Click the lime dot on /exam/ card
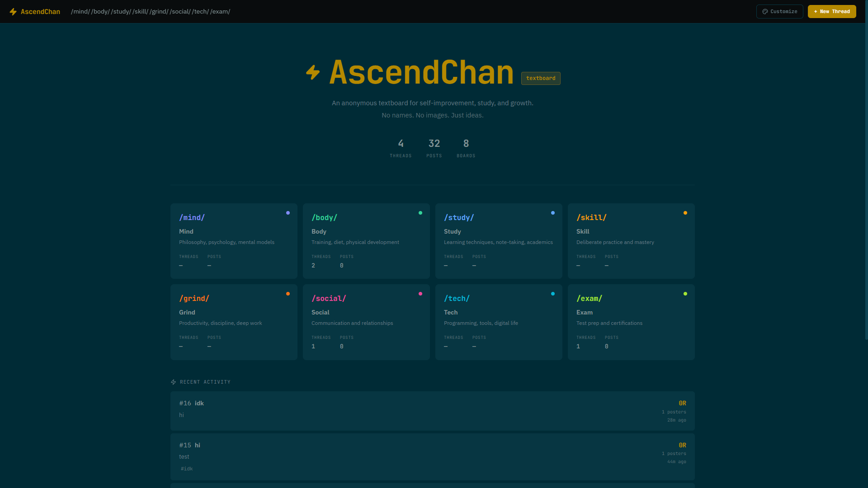 coord(685,294)
